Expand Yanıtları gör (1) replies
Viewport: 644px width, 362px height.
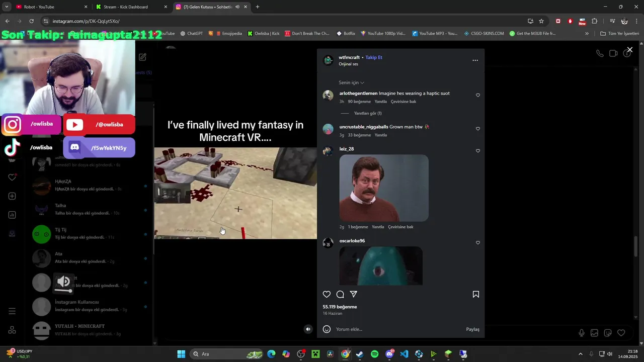pos(368,113)
